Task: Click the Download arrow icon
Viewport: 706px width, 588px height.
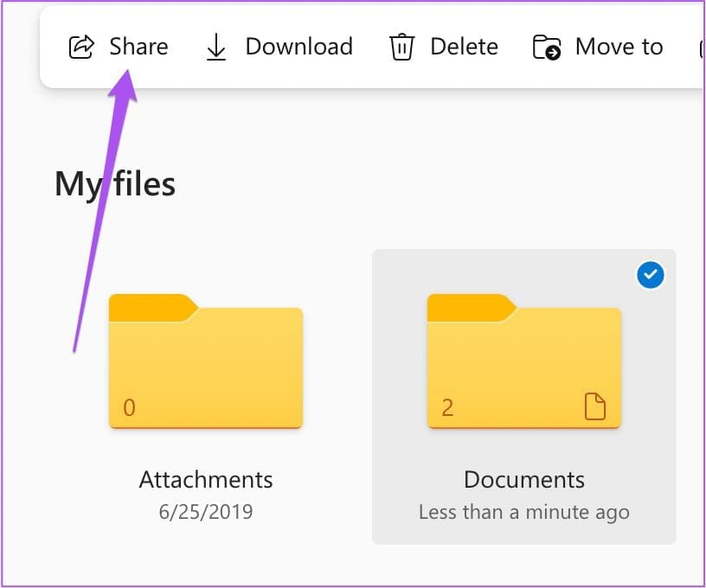Action: (x=215, y=47)
